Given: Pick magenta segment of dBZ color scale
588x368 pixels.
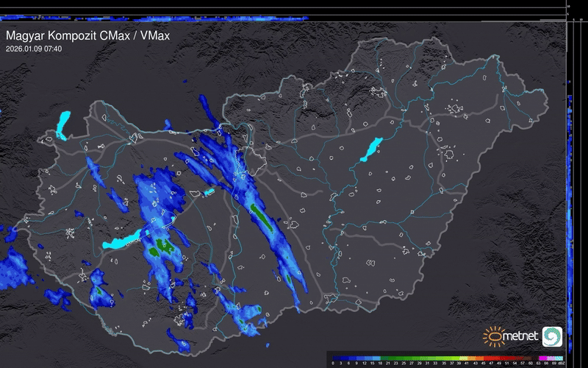Looking at the screenshot, I should click(541, 356).
